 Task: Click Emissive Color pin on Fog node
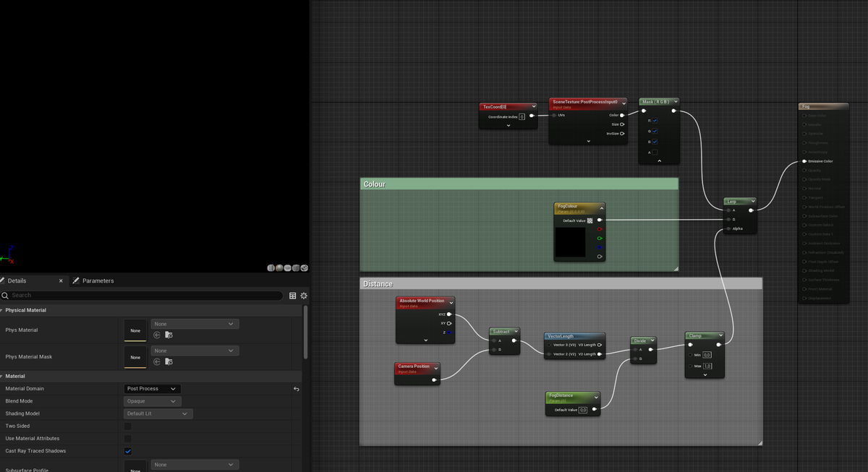(804, 161)
